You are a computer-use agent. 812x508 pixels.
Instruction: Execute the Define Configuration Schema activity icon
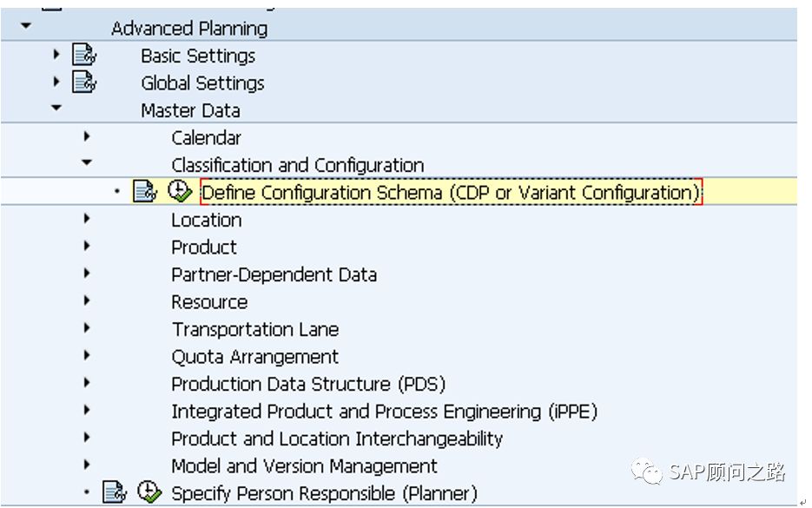click(179, 192)
